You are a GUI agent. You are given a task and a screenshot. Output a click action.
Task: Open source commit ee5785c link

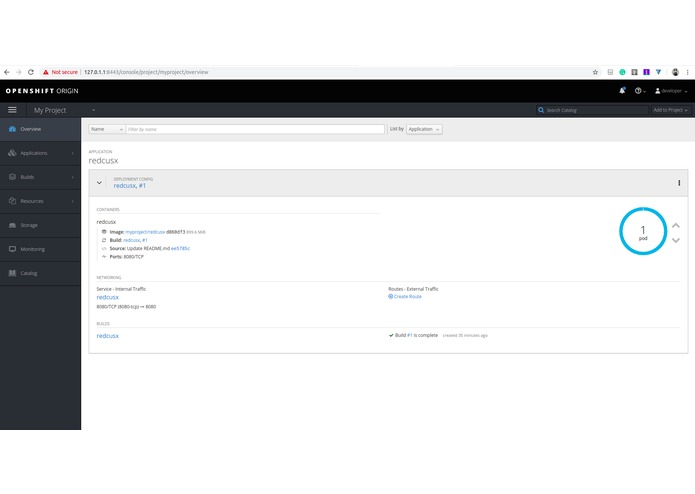(x=180, y=249)
